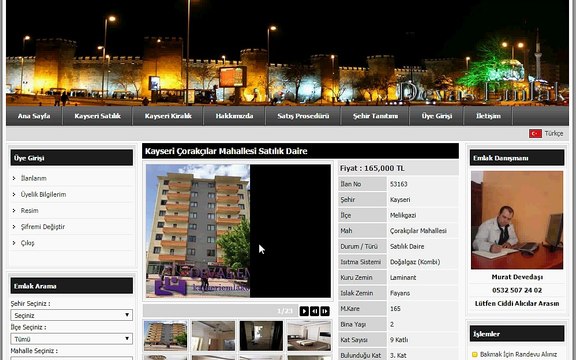Click the Murat Devedaşı agent name
This screenshot has width=576, height=360.
517,277
